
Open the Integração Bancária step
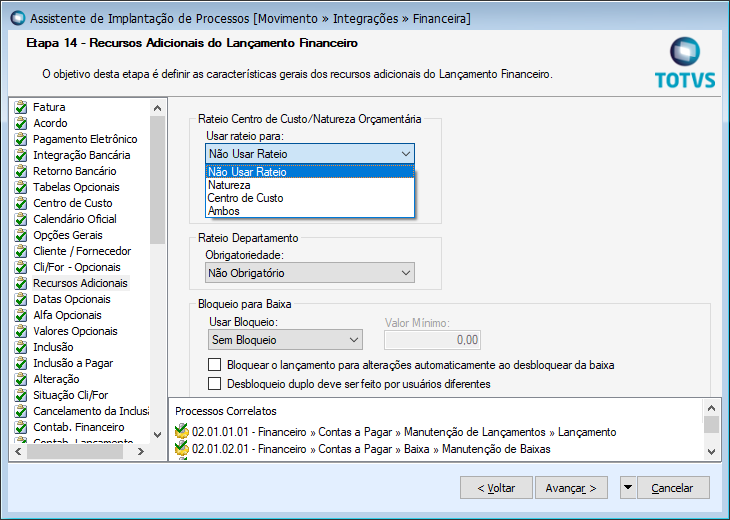[x=81, y=155]
